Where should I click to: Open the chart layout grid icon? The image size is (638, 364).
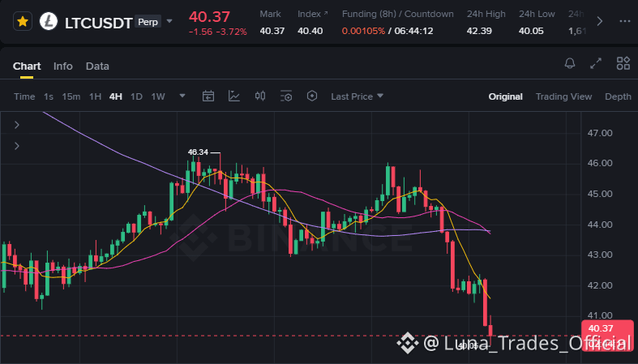pos(623,63)
